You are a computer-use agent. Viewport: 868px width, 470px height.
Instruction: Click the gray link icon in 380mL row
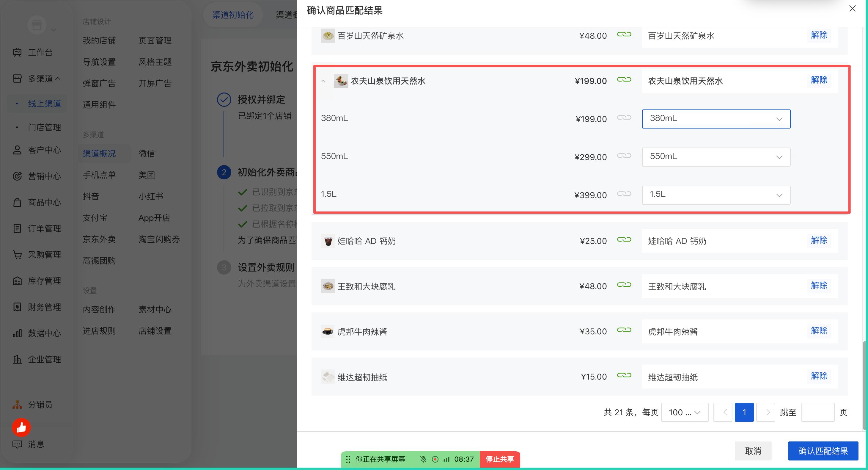click(624, 118)
